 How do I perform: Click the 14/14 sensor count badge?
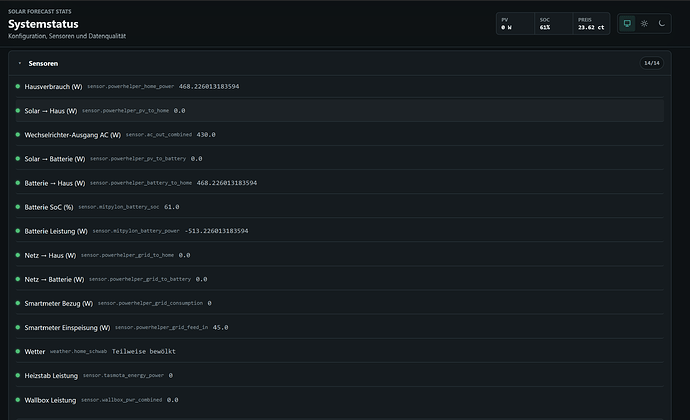(x=652, y=63)
